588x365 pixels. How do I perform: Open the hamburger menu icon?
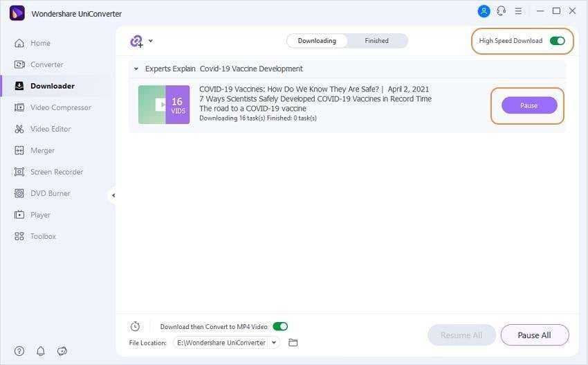[x=520, y=11]
